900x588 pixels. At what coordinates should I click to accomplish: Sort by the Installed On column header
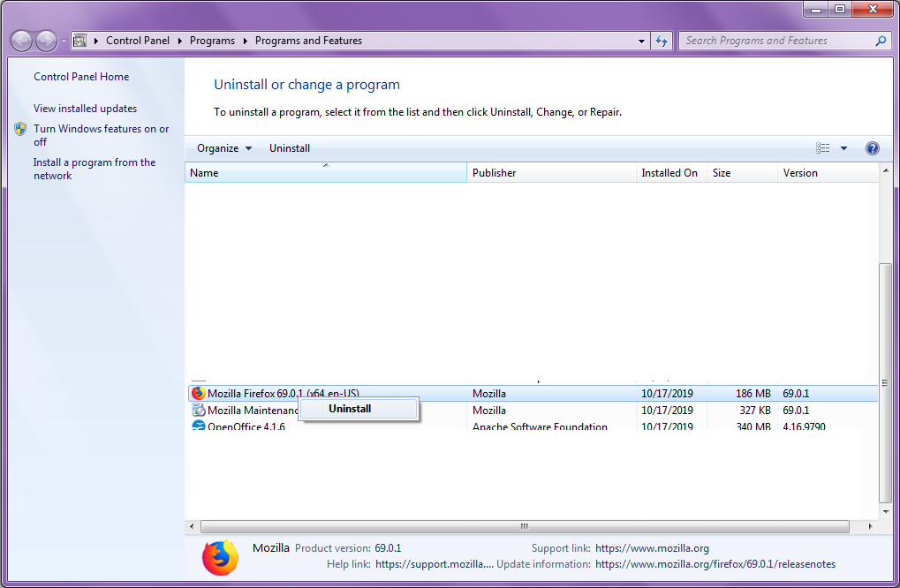pos(671,173)
